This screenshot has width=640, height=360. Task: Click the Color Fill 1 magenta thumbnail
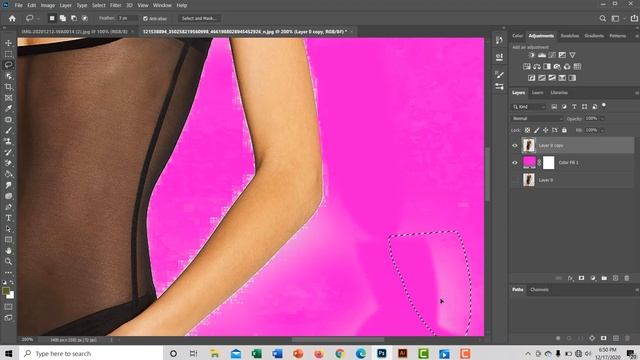click(x=529, y=162)
